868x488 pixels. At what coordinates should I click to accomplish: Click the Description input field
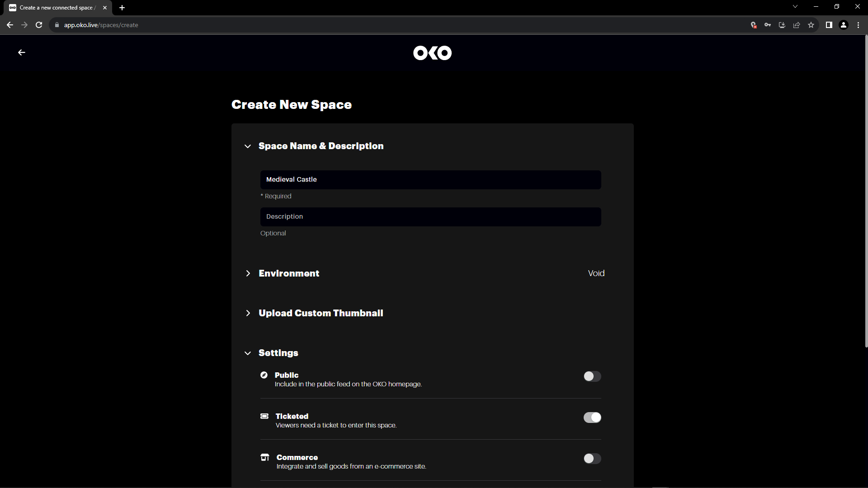(430, 216)
